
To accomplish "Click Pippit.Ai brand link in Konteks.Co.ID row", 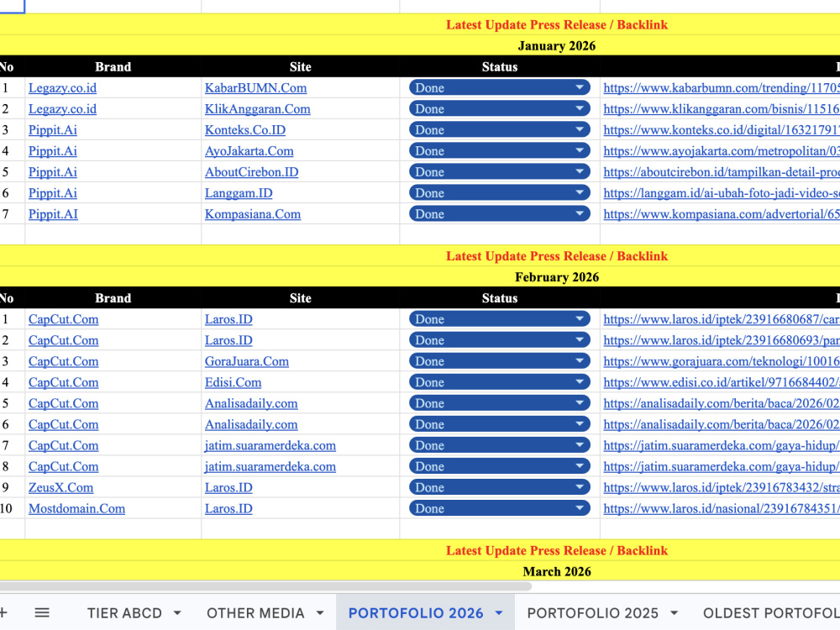I will pyautogui.click(x=52, y=129).
